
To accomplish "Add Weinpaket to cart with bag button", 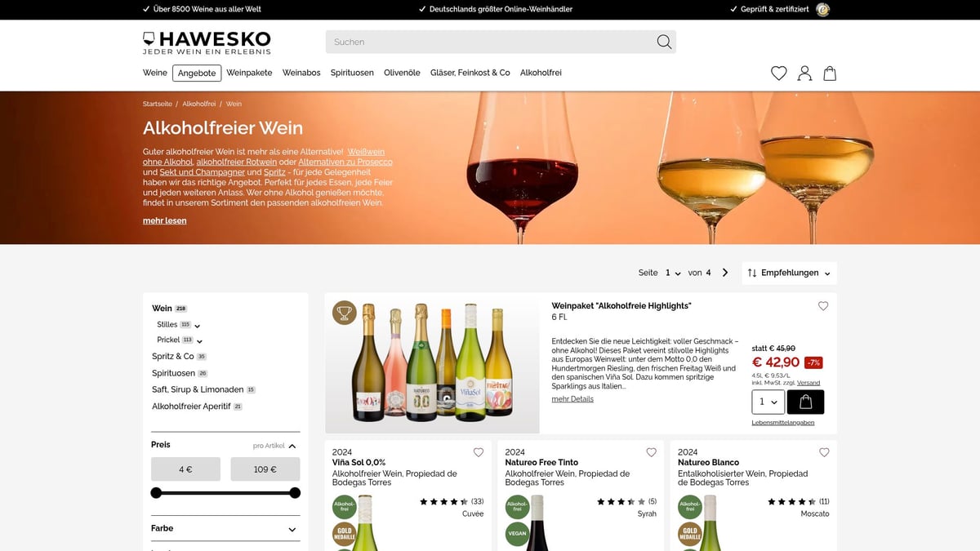I will click(805, 402).
